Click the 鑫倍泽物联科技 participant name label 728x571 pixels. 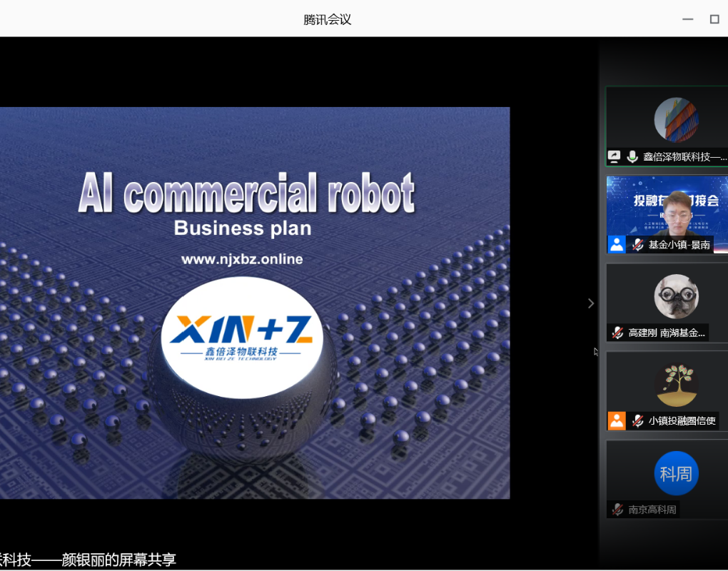coord(685,157)
